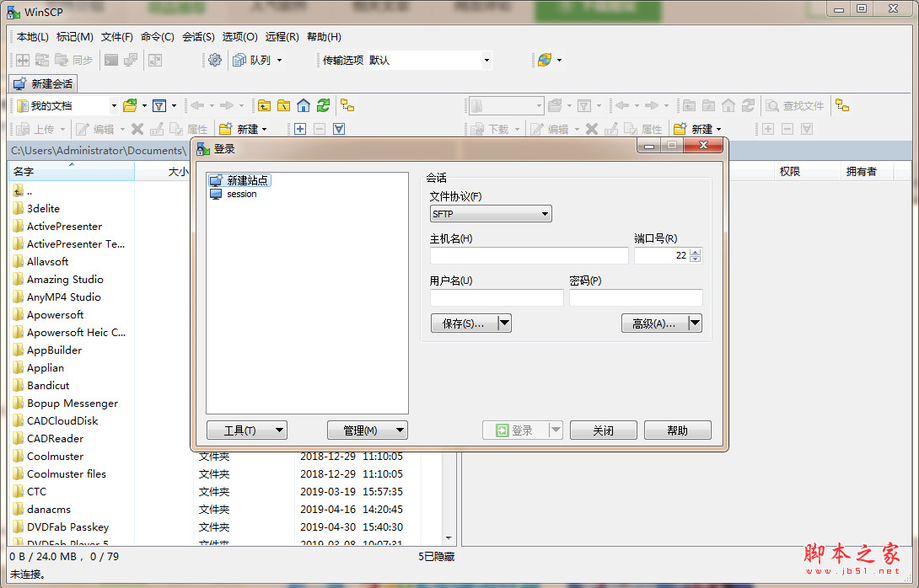
Task: Open the 本地(L) menu
Action: point(33,37)
